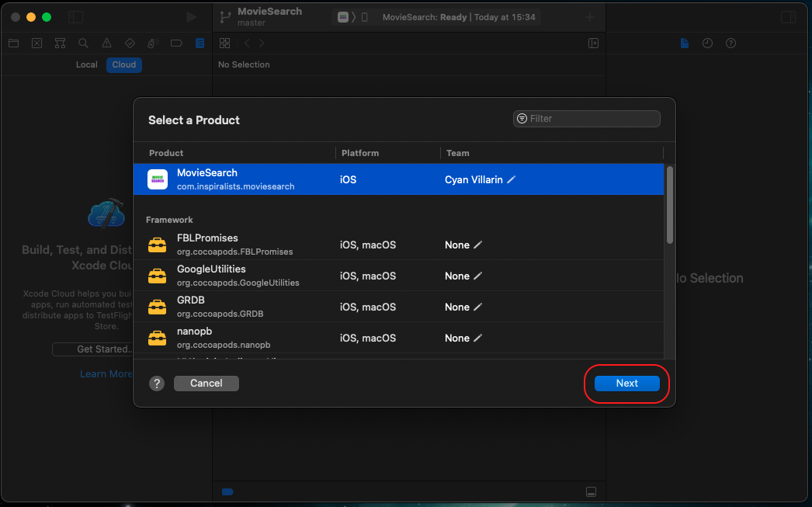Viewport: 812px width, 507px height.
Task: Click the Cyan Villarin team name
Action: [x=474, y=179]
